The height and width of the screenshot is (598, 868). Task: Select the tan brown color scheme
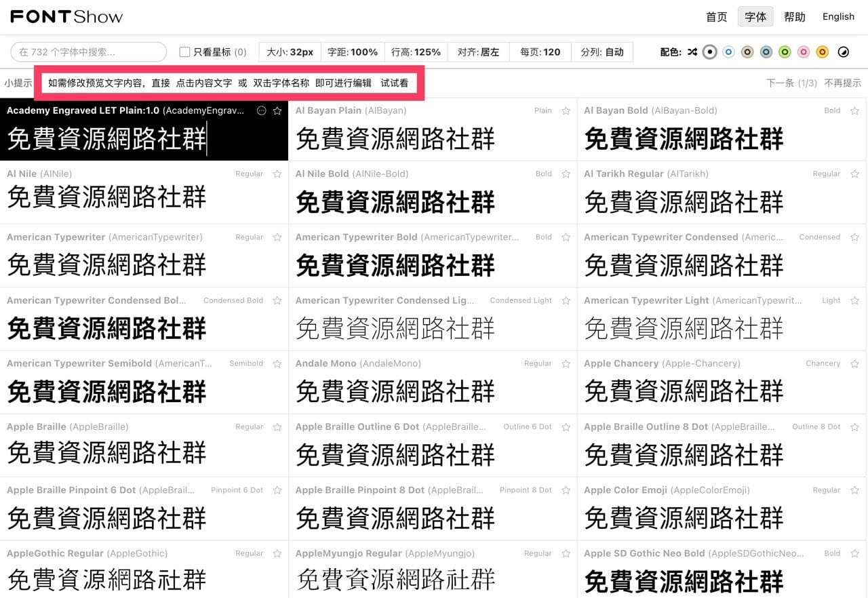coord(747,52)
